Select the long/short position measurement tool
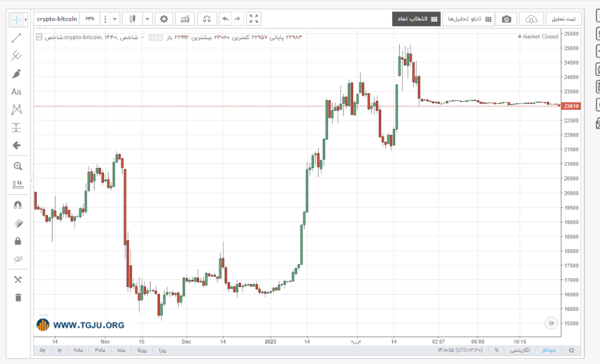This screenshot has width=600, height=364. (16, 127)
